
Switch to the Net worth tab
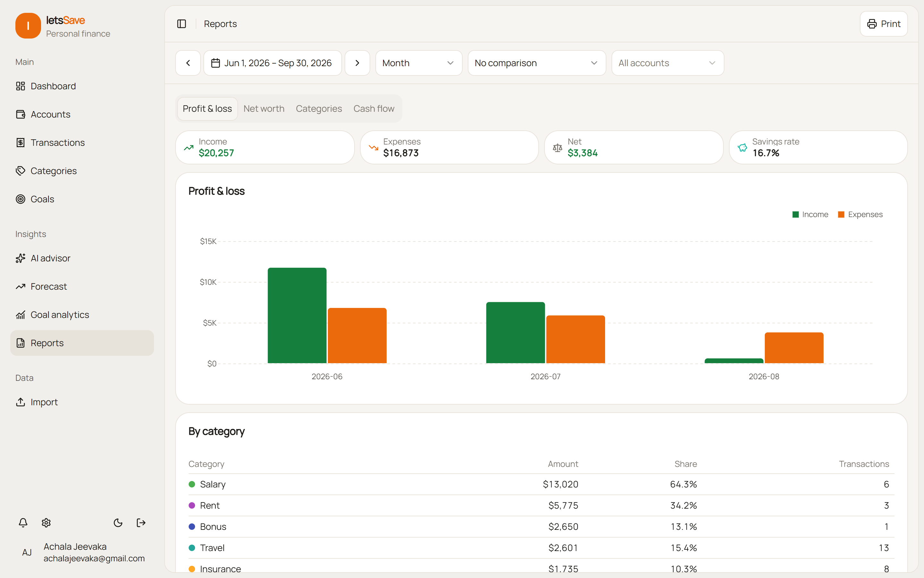(x=264, y=109)
